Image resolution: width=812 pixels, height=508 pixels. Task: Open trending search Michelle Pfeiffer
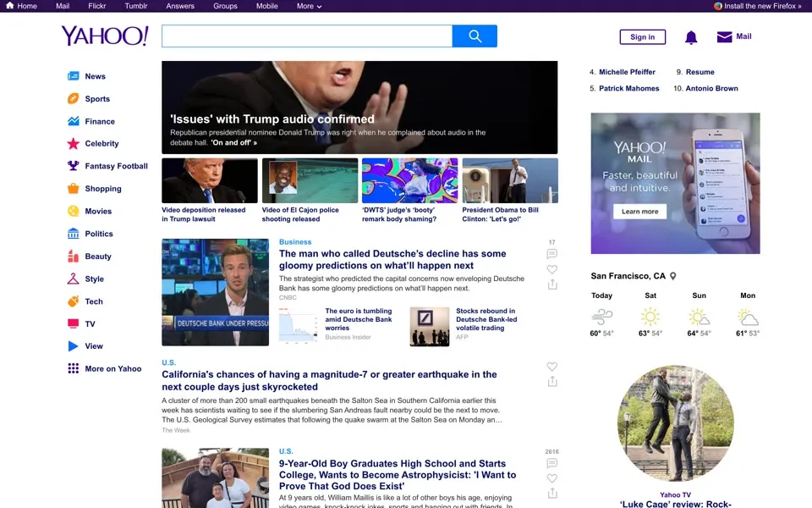(627, 72)
